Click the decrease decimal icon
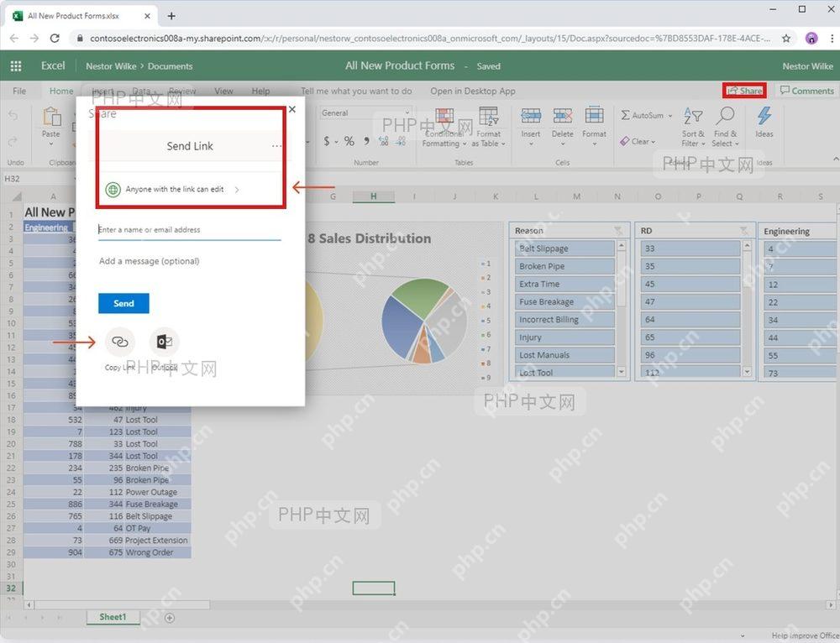The width and height of the screenshot is (840, 643). (x=401, y=141)
